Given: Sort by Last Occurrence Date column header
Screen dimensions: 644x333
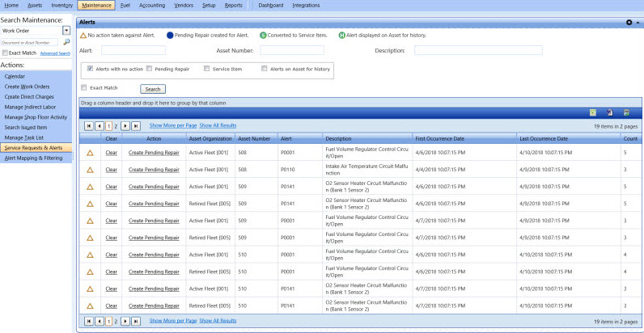Looking at the screenshot, I should 569,138.
